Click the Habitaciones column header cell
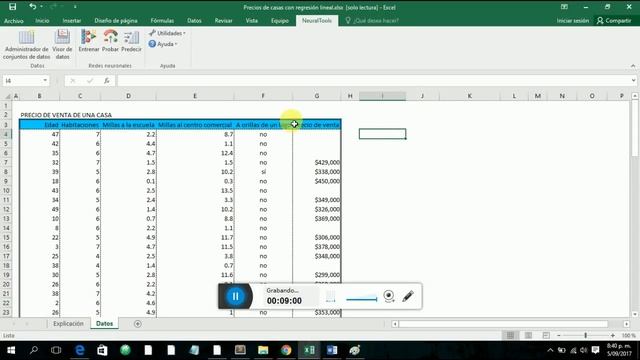 pyautogui.click(x=80, y=125)
